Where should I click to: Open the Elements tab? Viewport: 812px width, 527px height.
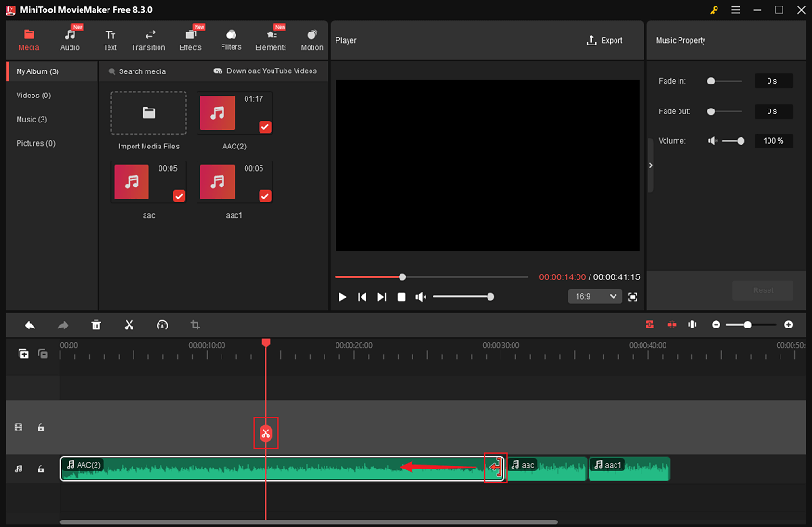click(271, 40)
